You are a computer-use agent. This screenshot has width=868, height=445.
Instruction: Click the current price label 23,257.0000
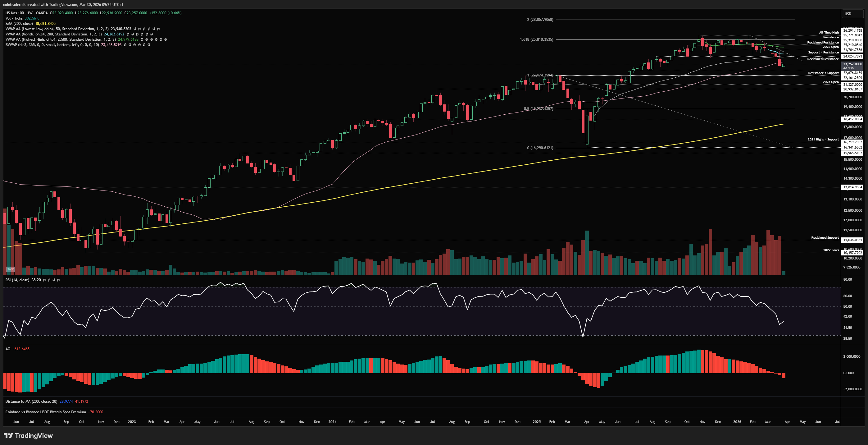coord(852,64)
